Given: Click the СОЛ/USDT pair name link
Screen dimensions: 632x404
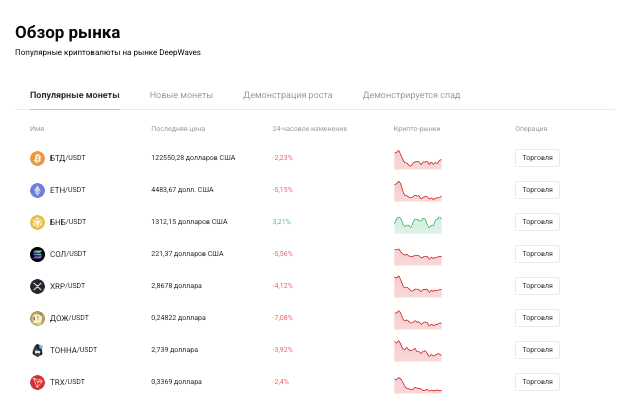Looking at the screenshot, I should pyautogui.click(x=68, y=254).
